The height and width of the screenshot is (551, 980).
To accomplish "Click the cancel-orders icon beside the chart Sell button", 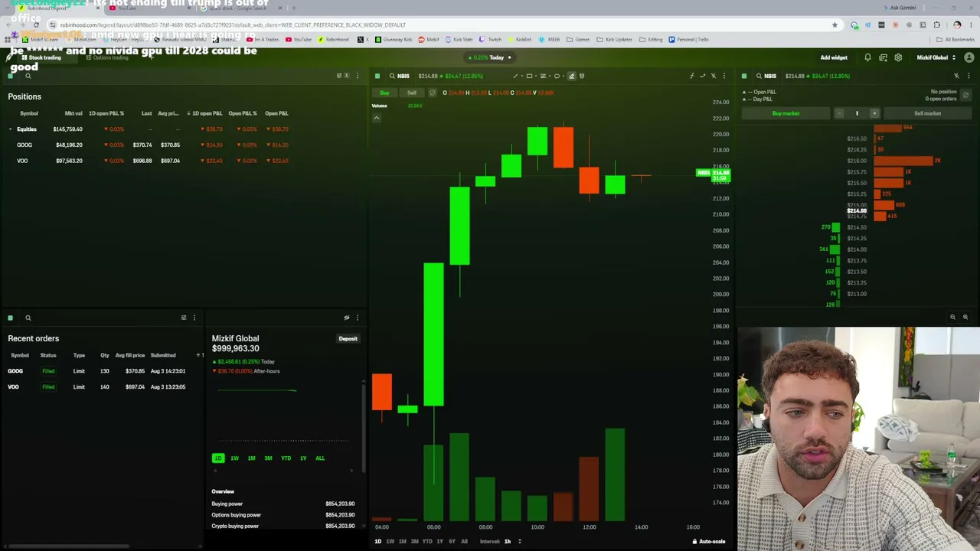I will [433, 93].
